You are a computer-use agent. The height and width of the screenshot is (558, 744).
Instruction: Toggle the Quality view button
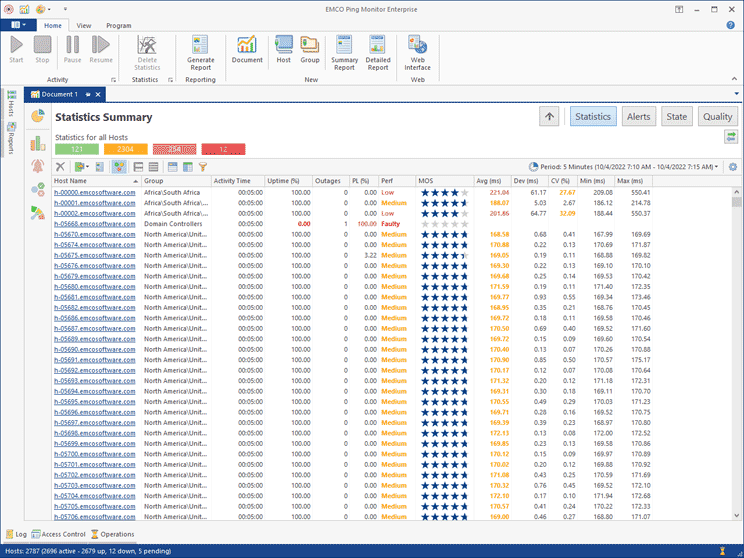click(x=717, y=117)
